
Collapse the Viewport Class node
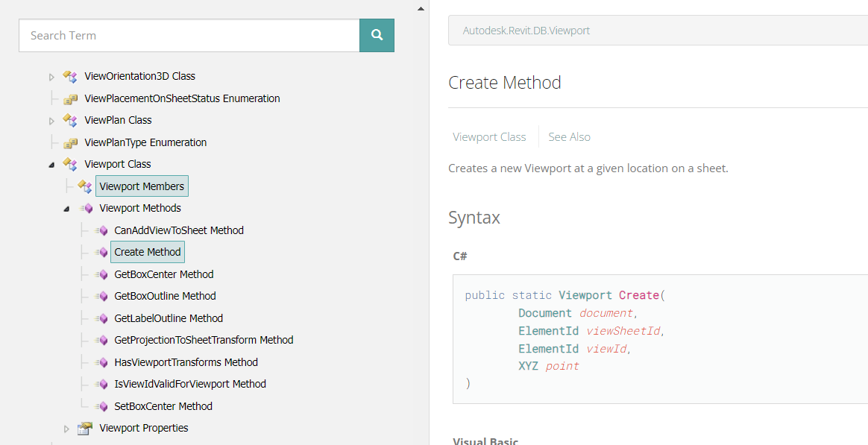(51, 165)
